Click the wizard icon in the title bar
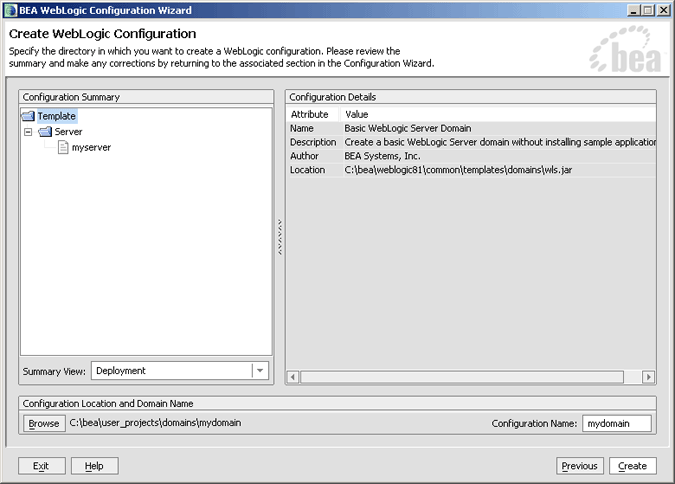Viewport: 675px width, 484px height. [x=10, y=10]
